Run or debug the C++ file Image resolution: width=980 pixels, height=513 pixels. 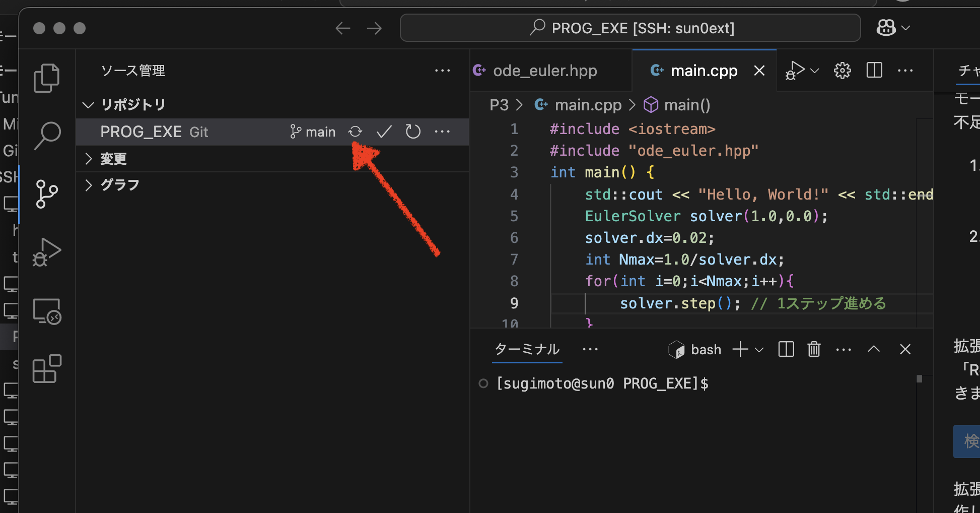tap(795, 71)
